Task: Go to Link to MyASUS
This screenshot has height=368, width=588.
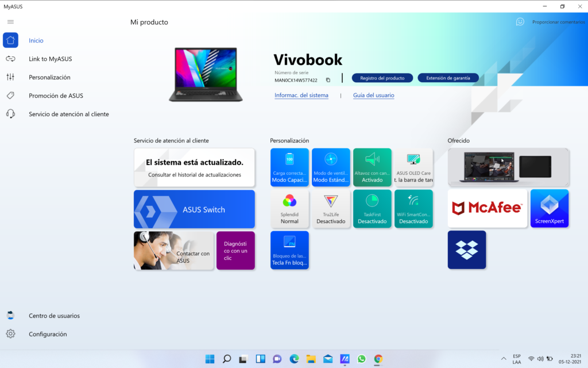Action: 50,59
